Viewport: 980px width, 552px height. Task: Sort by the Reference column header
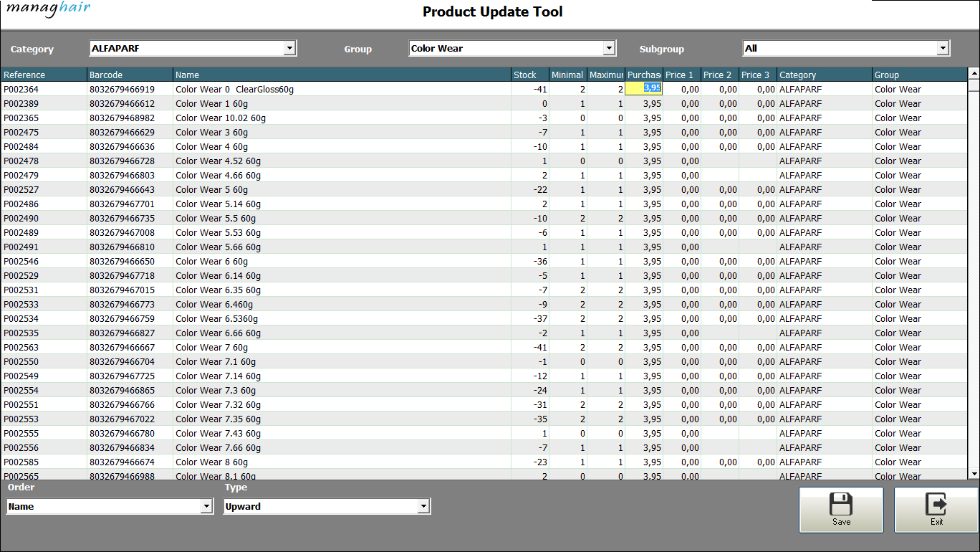click(x=43, y=75)
